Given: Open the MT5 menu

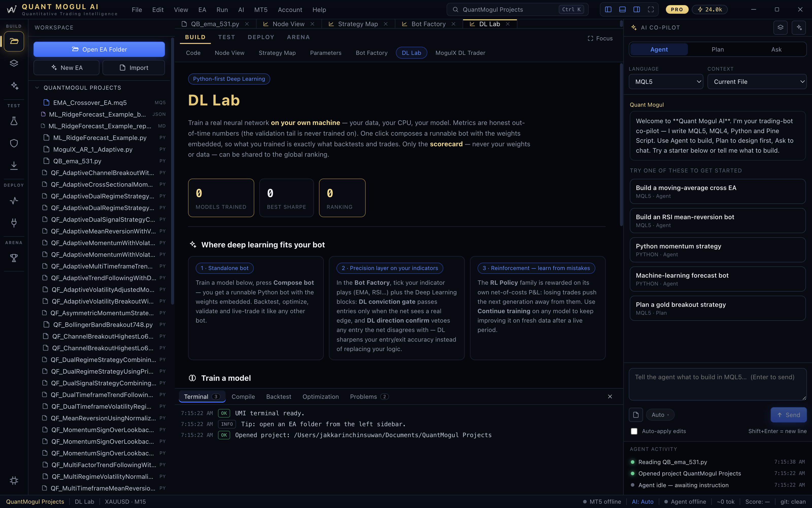Looking at the screenshot, I should click(x=261, y=10).
